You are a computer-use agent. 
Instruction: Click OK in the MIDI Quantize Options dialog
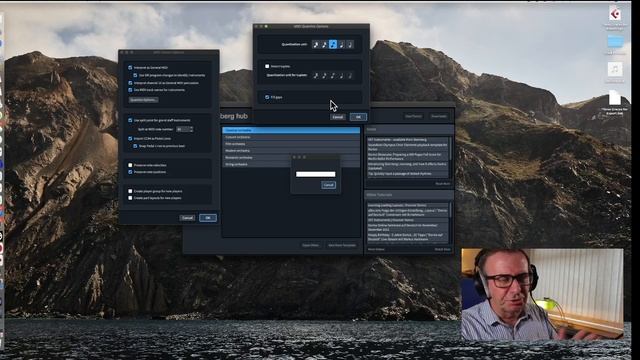[358, 117]
